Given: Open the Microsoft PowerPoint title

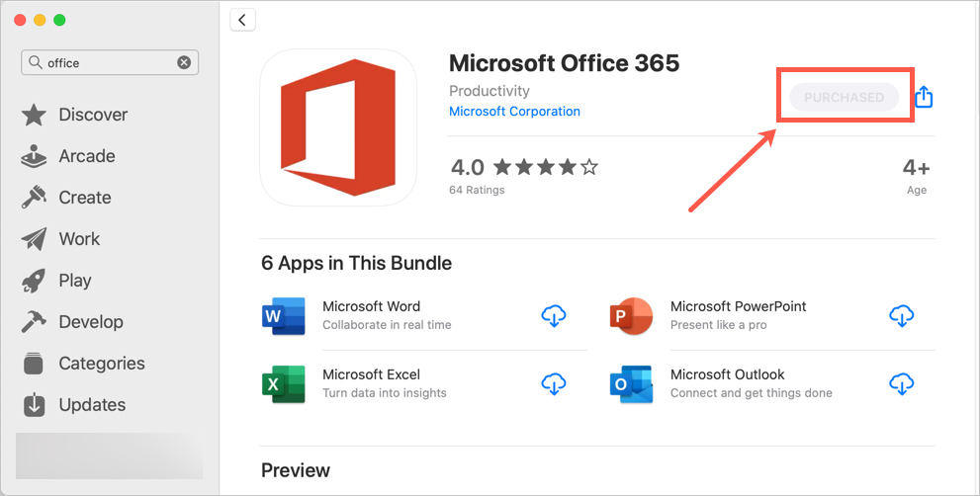Looking at the screenshot, I should tap(738, 306).
